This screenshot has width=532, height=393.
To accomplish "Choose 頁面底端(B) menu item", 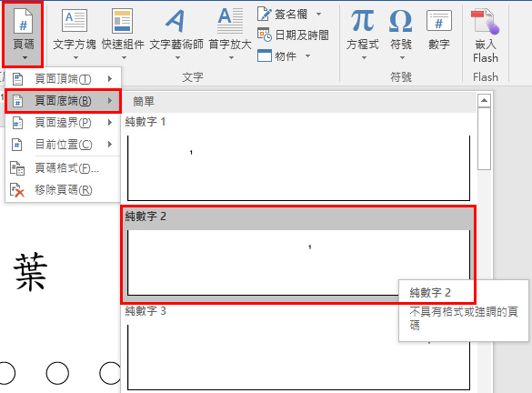I will (x=63, y=101).
